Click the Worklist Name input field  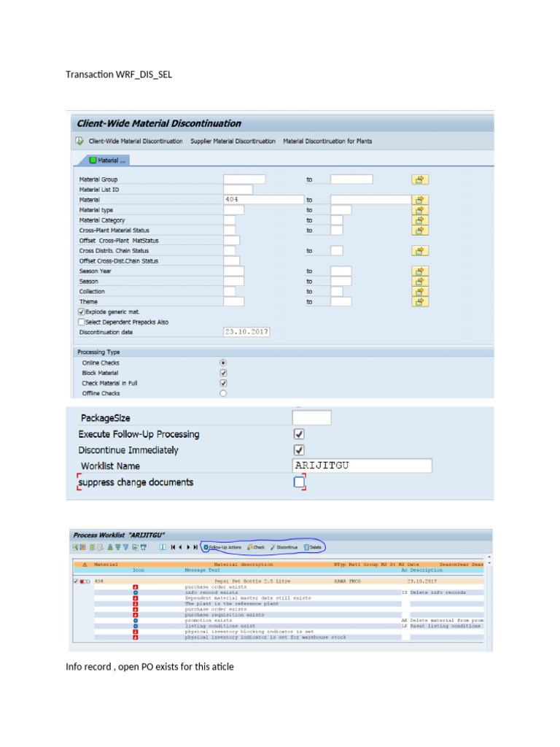coord(362,465)
